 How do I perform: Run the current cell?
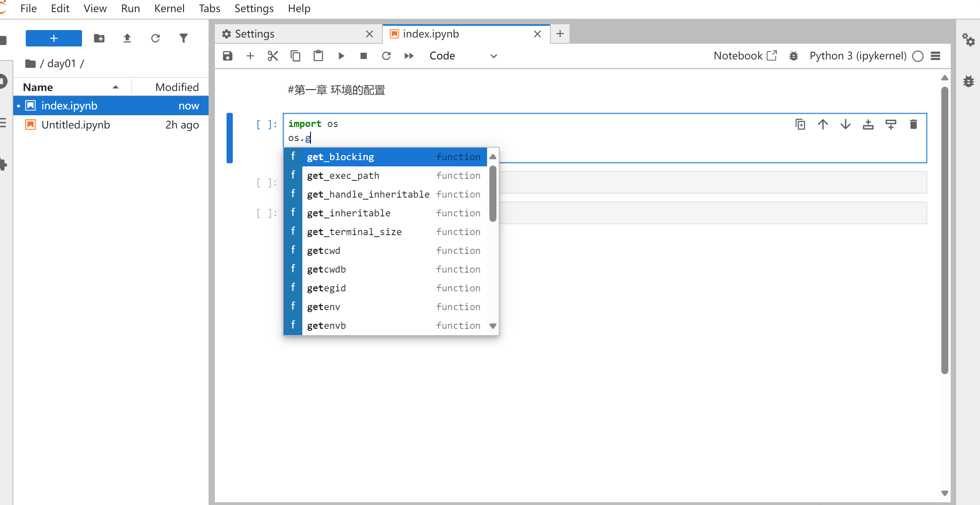tap(341, 56)
